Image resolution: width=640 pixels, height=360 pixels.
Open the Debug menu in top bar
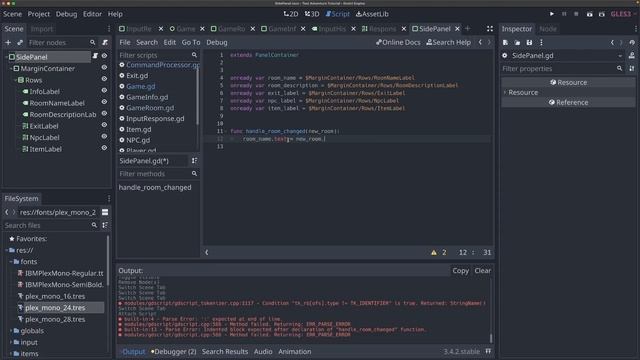click(x=66, y=14)
